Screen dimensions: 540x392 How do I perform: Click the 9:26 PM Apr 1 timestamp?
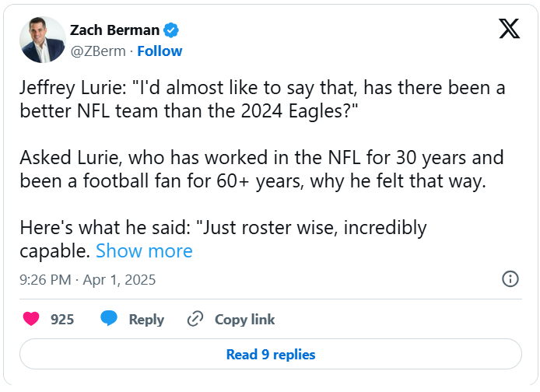(88, 280)
